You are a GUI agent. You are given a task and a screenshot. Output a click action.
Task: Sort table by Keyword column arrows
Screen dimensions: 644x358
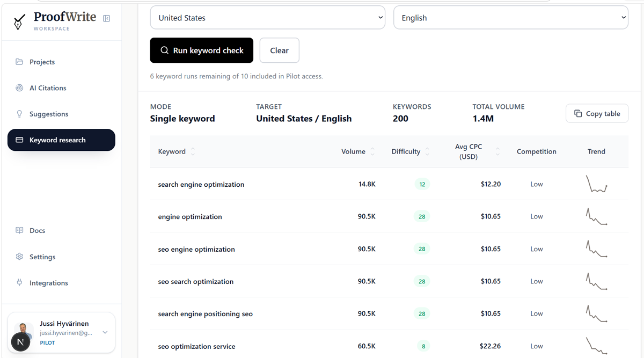coord(193,152)
